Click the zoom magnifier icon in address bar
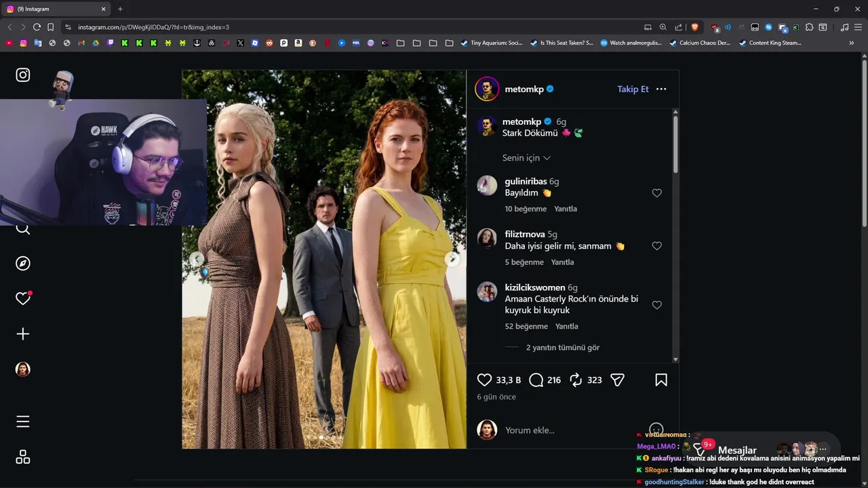868x488 pixels. 663,27
